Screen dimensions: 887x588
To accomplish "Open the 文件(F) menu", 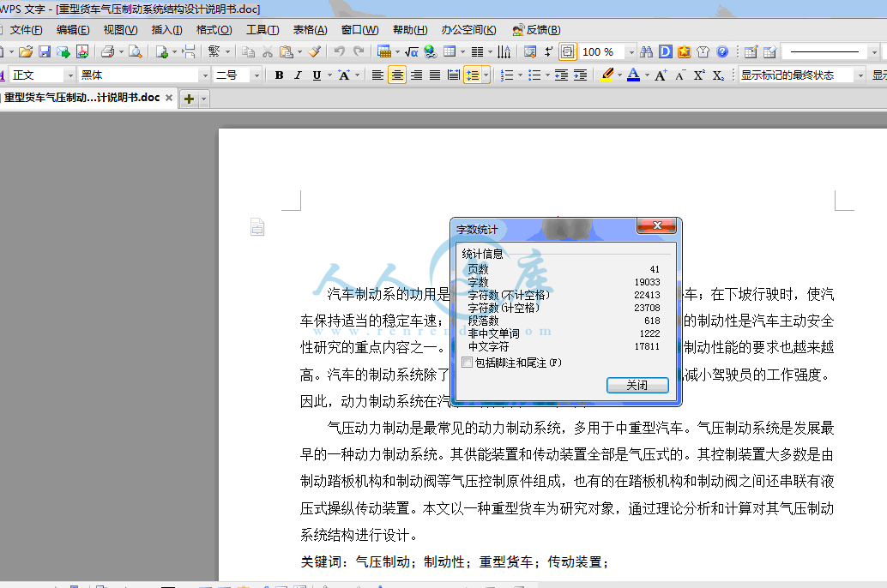I will click(26, 30).
